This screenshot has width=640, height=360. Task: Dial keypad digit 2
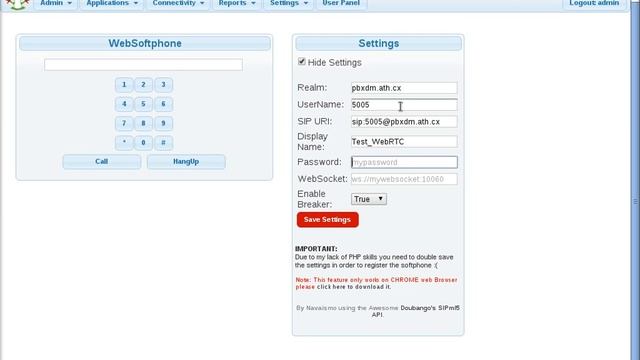tap(143, 85)
